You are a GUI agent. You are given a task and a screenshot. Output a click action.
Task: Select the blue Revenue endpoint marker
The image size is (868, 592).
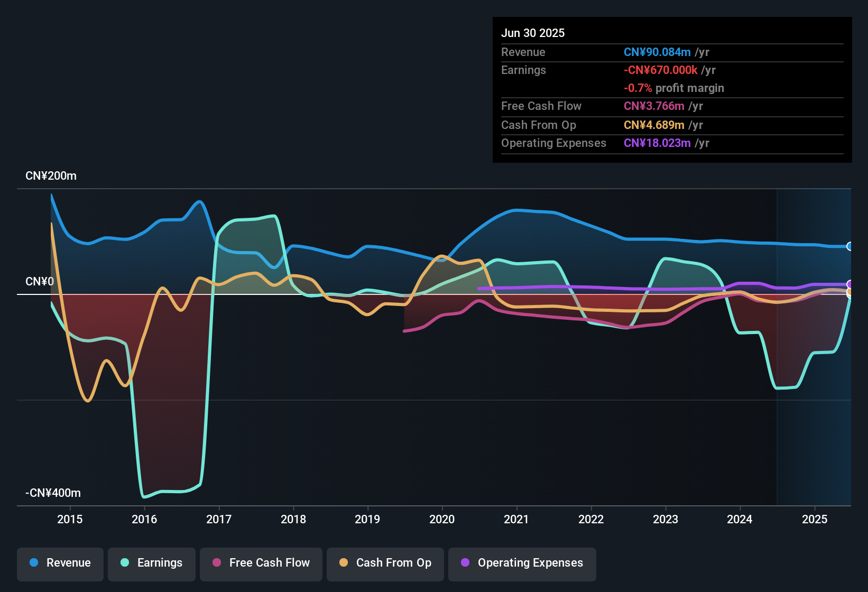tap(850, 246)
